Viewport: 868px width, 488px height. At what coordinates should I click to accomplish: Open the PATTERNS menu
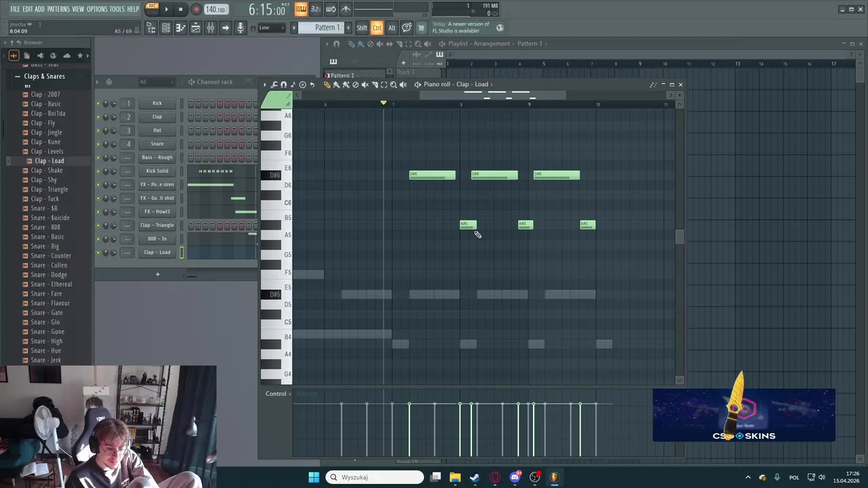pos(58,9)
